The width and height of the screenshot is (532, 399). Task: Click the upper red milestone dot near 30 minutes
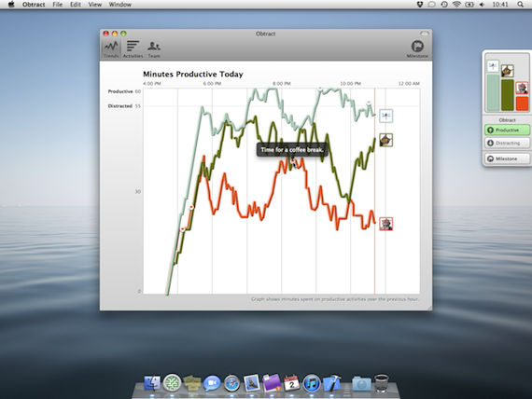pyautogui.click(x=191, y=207)
